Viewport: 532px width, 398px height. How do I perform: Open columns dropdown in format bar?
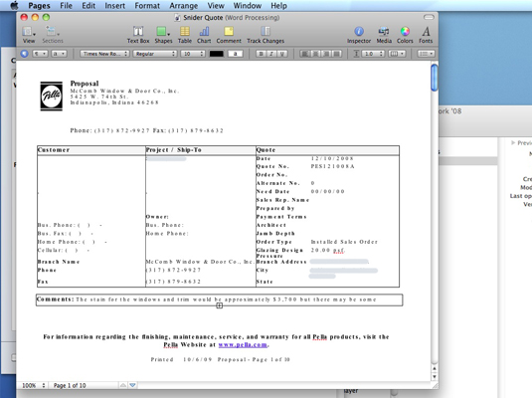[x=397, y=54]
